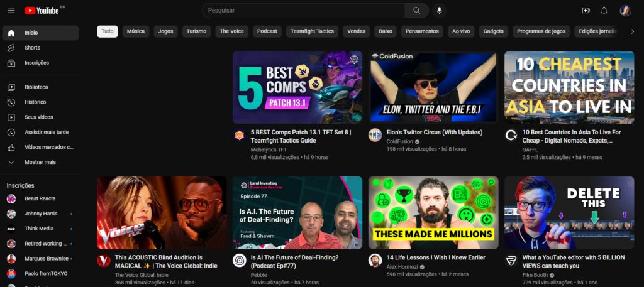The width and height of the screenshot is (644, 287).
Task: Click the search magnifier button
Action: pyautogui.click(x=417, y=11)
